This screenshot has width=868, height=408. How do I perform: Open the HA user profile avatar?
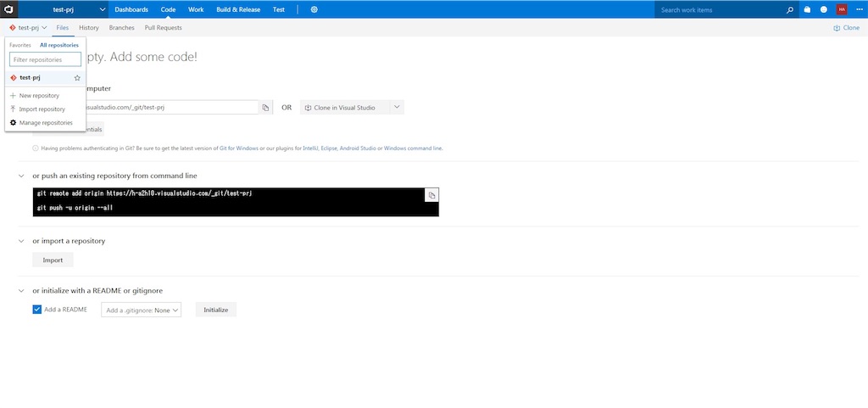click(x=842, y=9)
